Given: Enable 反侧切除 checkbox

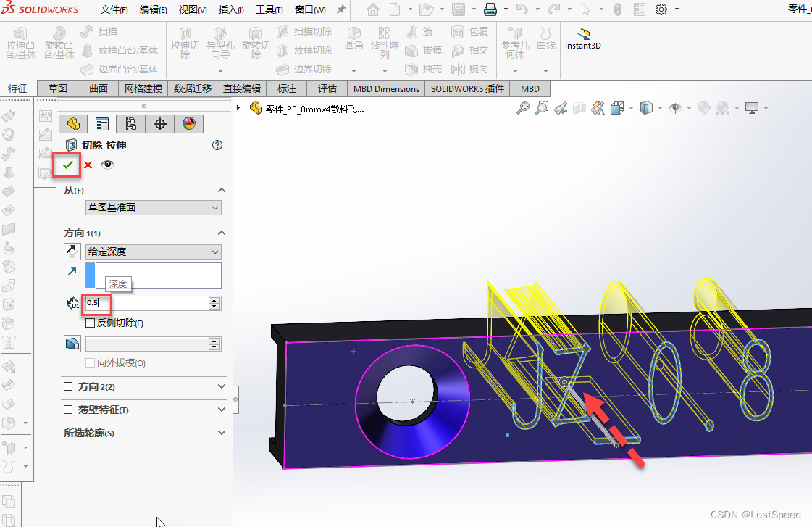Looking at the screenshot, I should [x=90, y=323].
